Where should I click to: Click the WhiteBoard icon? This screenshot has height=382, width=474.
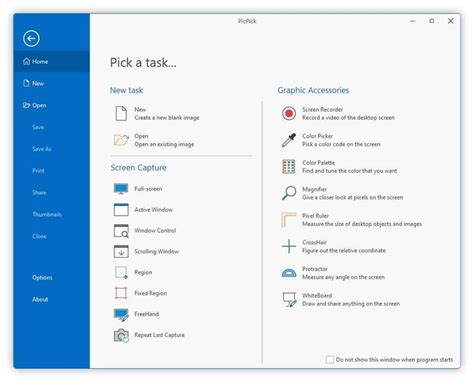289,300
